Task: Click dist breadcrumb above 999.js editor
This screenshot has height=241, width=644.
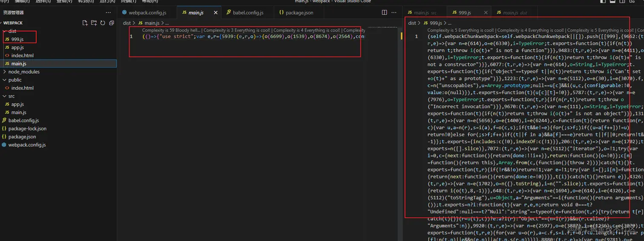Action: [x=412, y=23]
